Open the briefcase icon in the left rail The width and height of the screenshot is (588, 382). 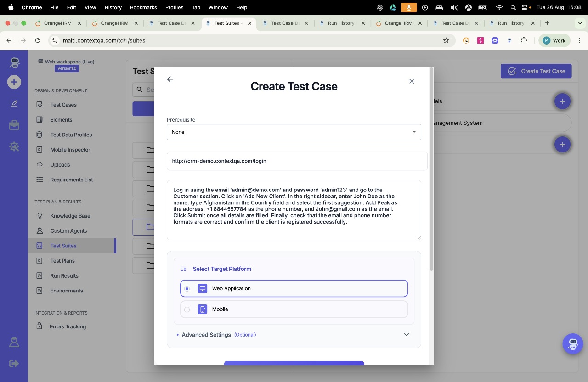14,125
